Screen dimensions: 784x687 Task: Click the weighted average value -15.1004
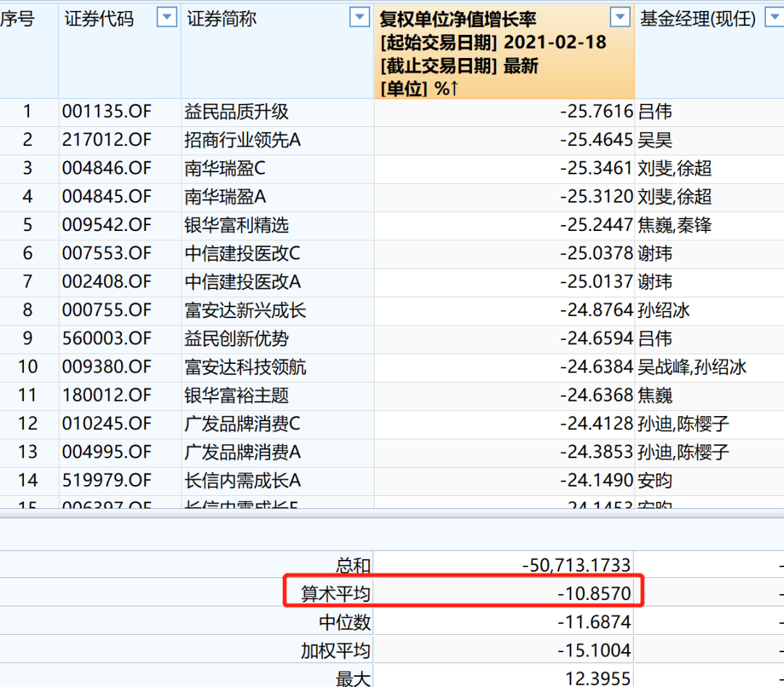click(x=595, y=651)
